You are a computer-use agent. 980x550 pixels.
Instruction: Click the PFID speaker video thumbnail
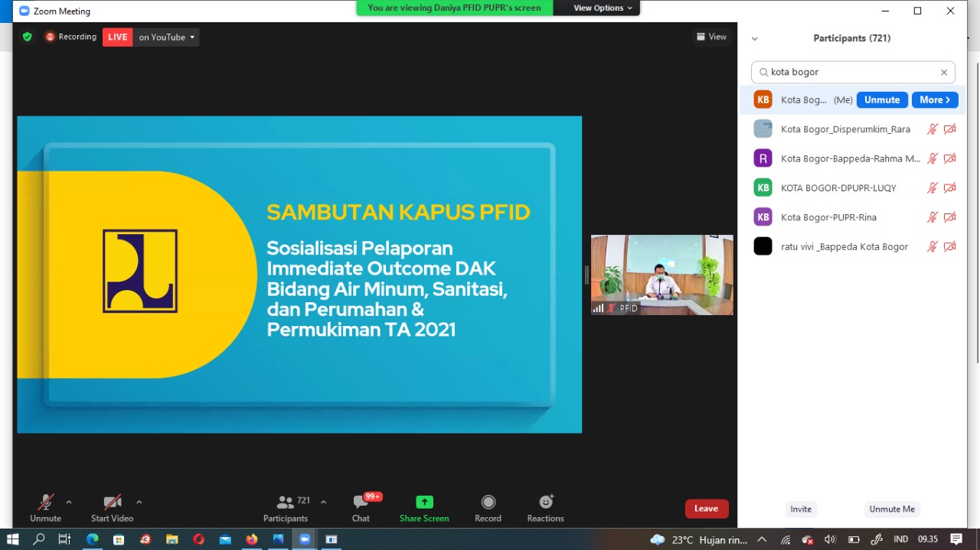pos(662,275)
